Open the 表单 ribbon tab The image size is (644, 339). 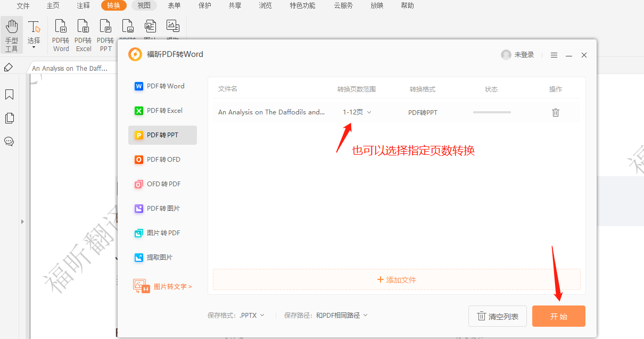click(x=174, y=5)
